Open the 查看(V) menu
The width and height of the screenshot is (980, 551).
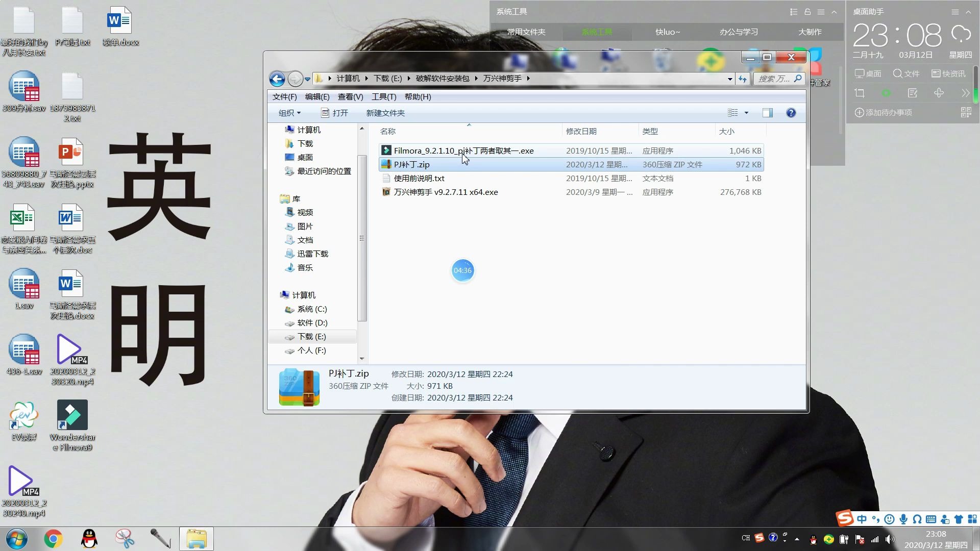(x=350, y=97)
